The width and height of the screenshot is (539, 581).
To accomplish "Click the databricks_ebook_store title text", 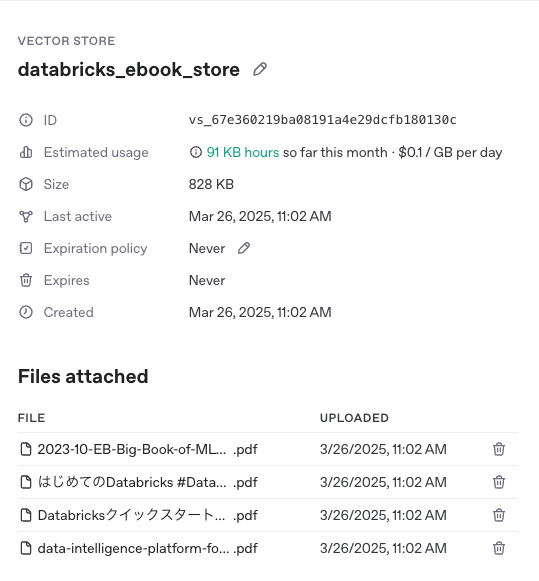I will click(x=129, y=70).
